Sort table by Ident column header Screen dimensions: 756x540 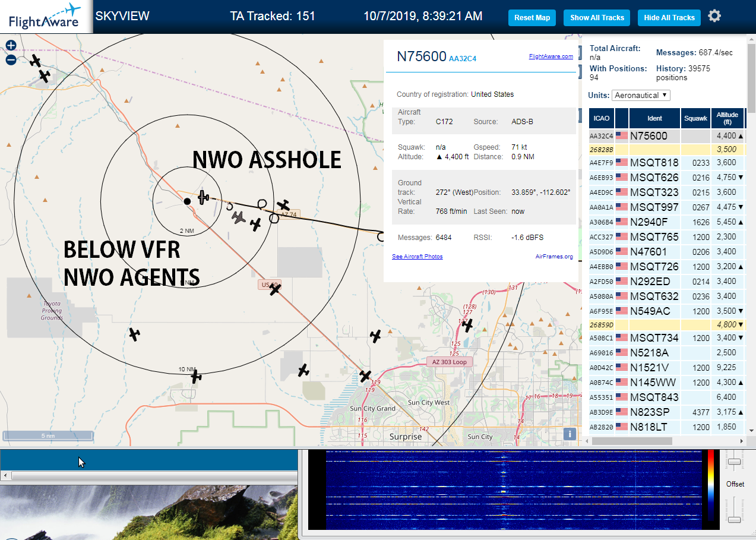click(x=654, y=118)
